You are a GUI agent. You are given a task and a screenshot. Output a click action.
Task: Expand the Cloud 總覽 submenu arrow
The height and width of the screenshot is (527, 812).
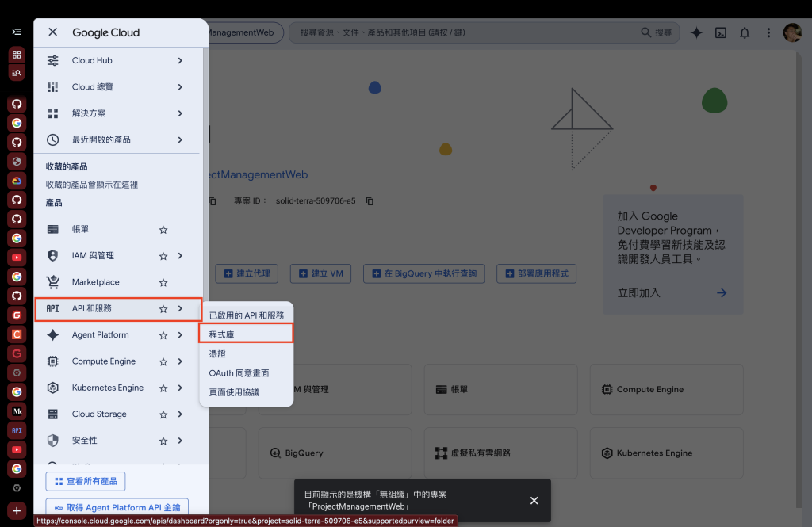pos(180,87)
